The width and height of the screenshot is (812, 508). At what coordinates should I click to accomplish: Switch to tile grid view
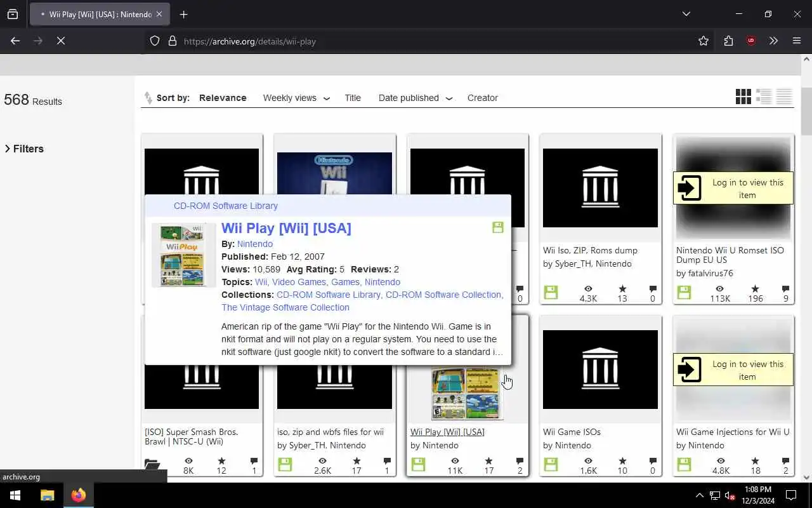[x=743, y=97]
